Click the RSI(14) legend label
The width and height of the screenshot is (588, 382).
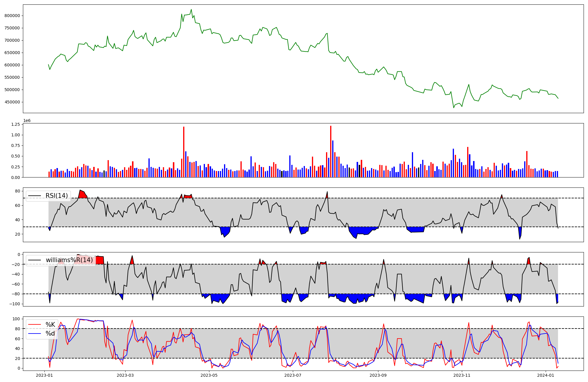(x=56, y=196)
